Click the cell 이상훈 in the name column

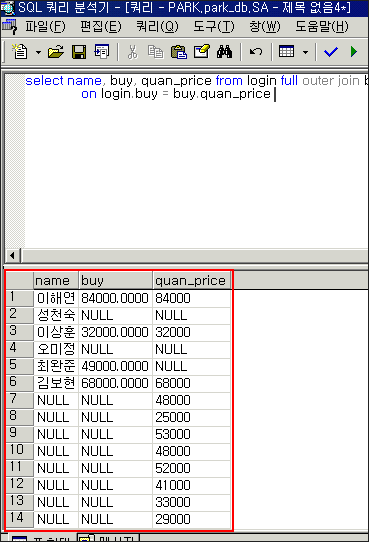(x=56, y=332)
